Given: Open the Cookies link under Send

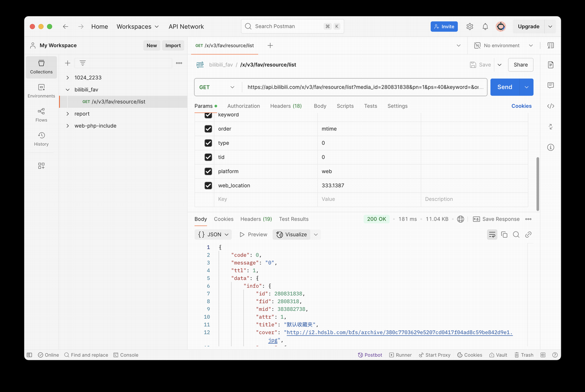Looking at the screenshot, I should point(521,106).
